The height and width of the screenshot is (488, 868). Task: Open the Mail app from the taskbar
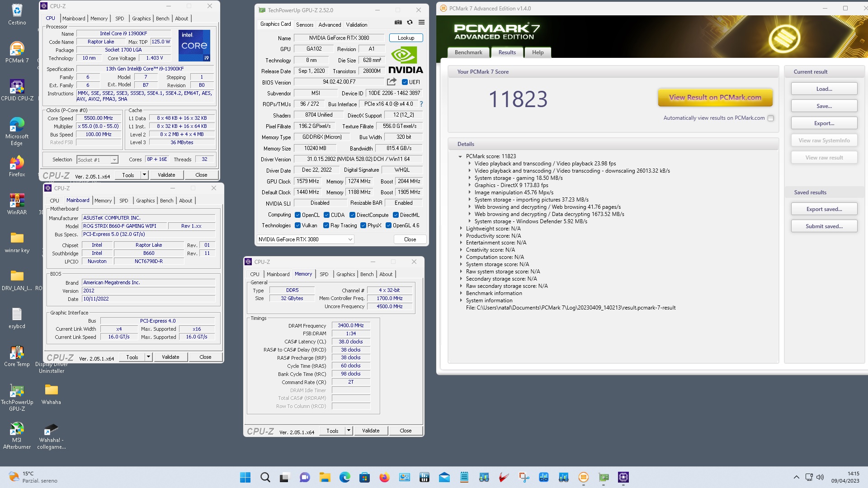[444, 477]
